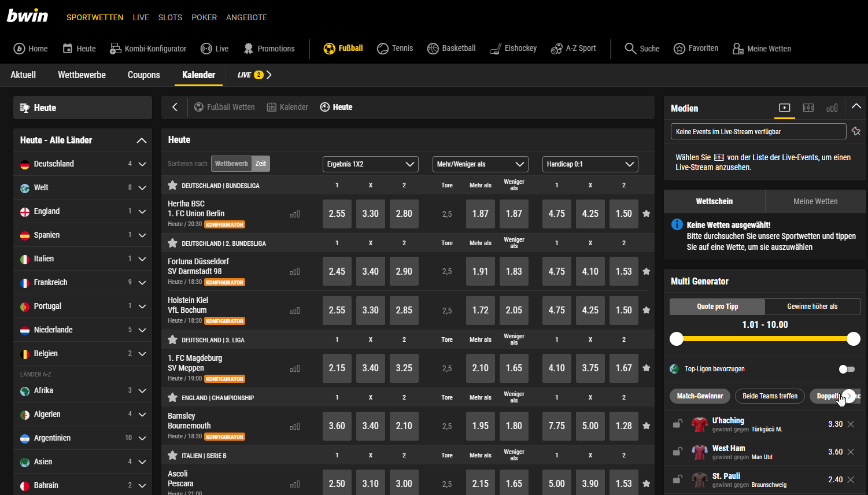Open the A-Z Sport list
Viewport: 868px width, 495px height.
pyautogui.click(x=573, y=49)
